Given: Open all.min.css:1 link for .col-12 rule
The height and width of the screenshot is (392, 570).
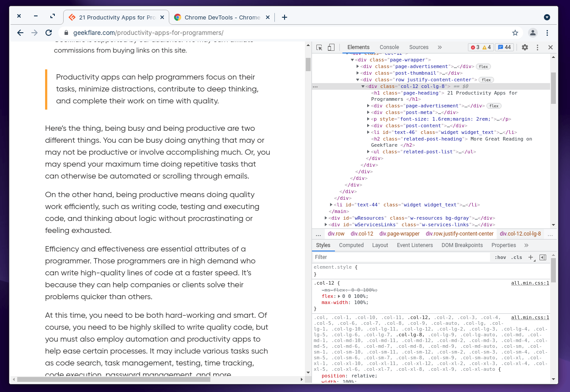Looking at the screenshot, I should click(530, 283).
